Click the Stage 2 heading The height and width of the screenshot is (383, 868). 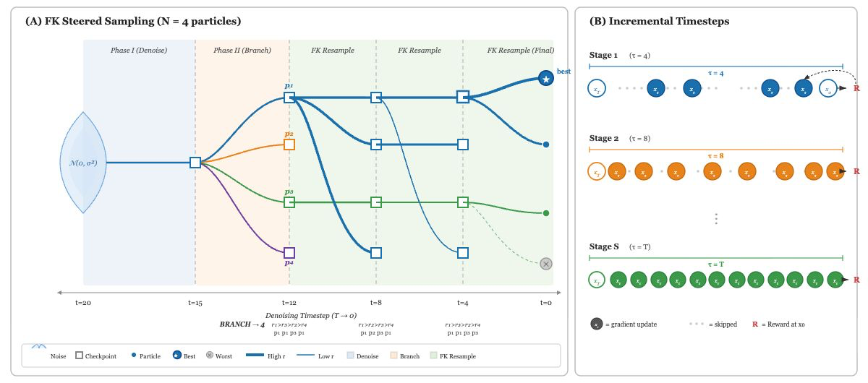[604, 138]
